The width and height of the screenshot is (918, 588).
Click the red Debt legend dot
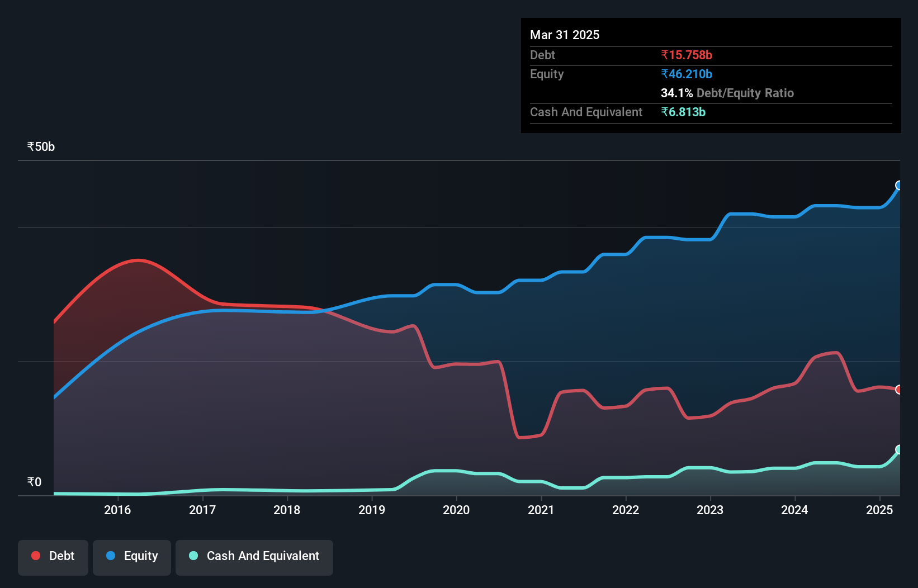[x=35, y=556]
